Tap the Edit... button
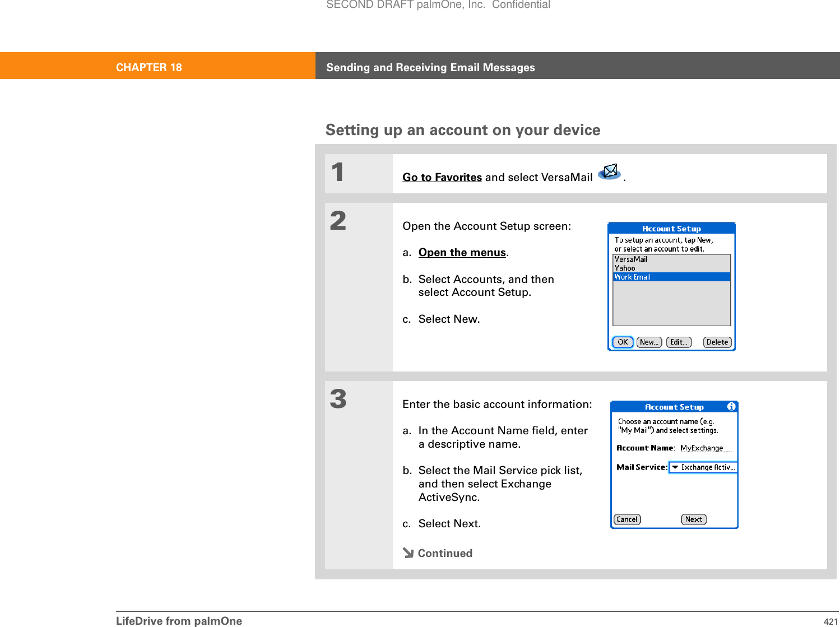 [679, 342]
